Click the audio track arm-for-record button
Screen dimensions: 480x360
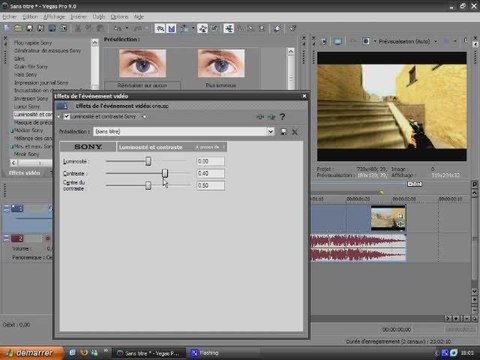coord(48,238)
